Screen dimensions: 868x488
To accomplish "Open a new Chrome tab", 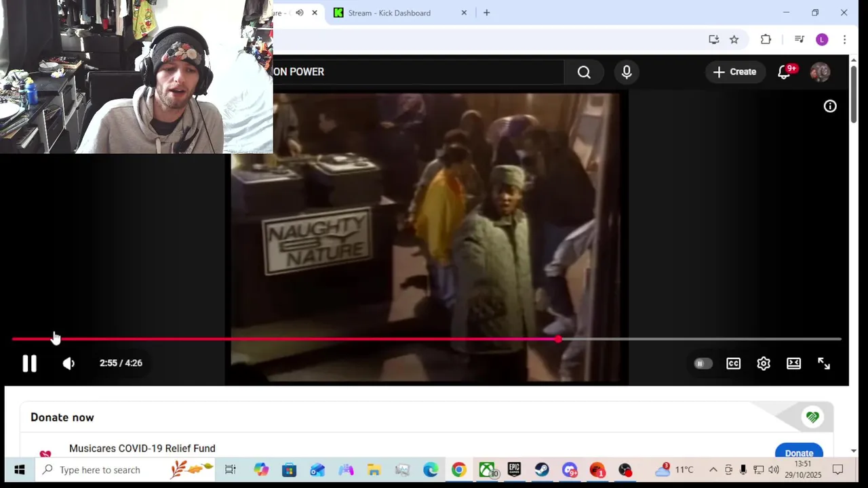I will coord(486,13).
